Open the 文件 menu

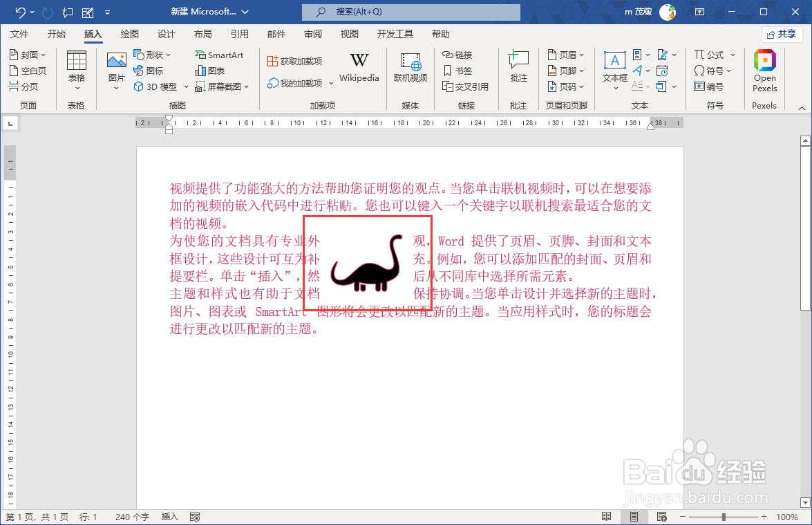point(20,33)
